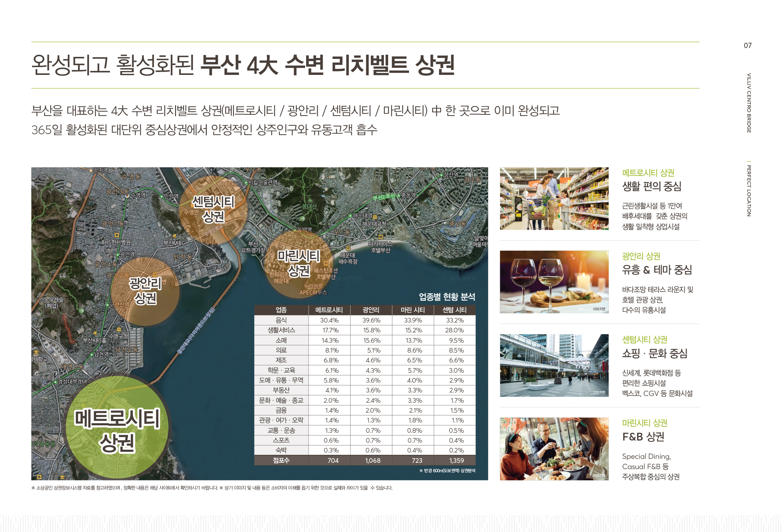Click the 생활서비스 row label

(x=281, y=330)
